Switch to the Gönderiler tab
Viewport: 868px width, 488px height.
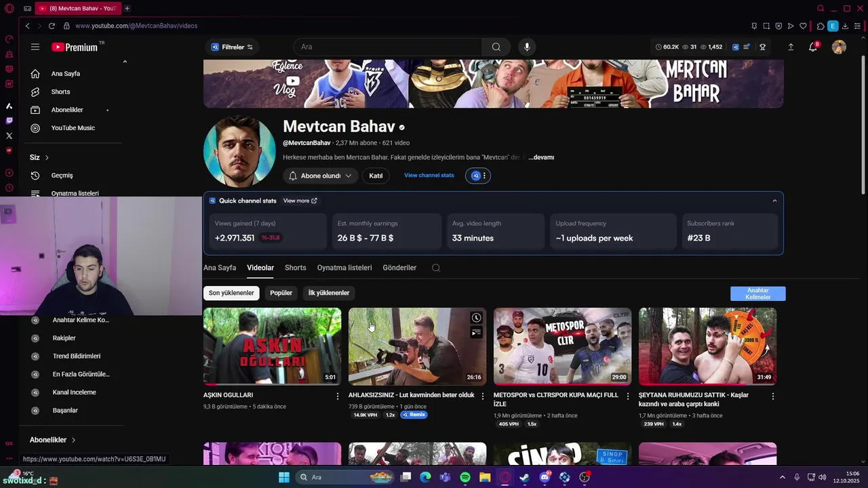point(399,268)
